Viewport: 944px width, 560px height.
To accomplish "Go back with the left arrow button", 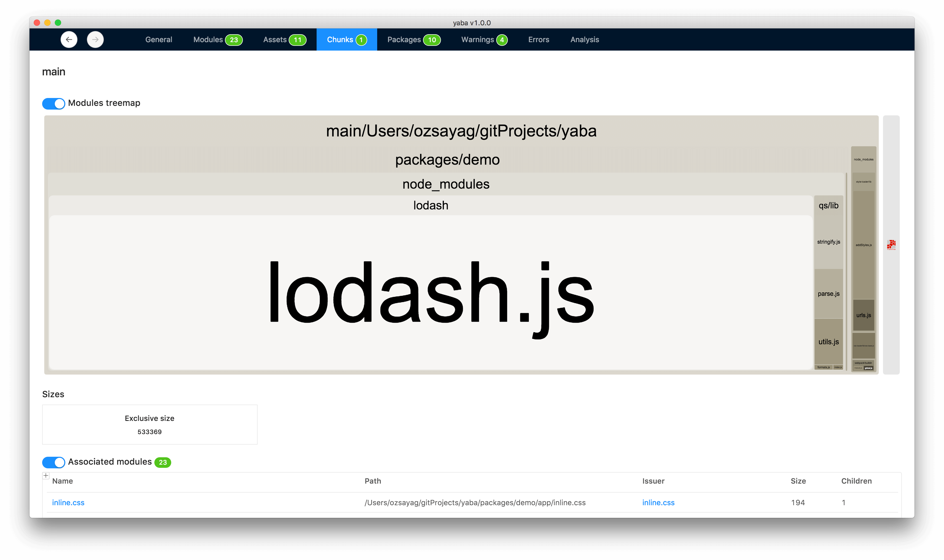I will pos(69,40).
